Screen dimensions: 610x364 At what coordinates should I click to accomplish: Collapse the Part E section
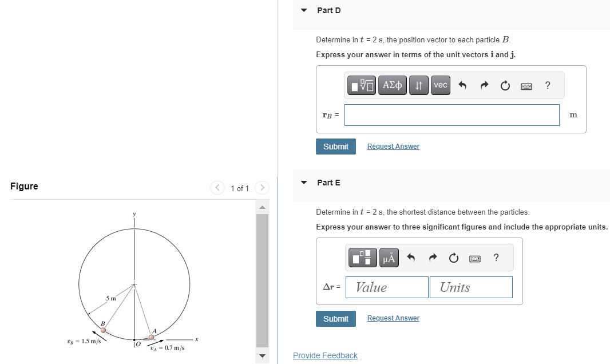[x=304, y=183]
